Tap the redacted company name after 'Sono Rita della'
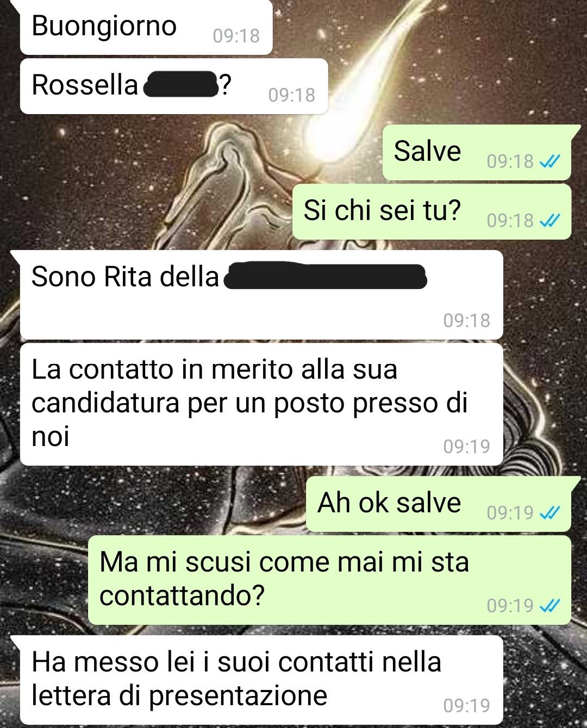Viewport: 587px width, 728px height. 325,277
